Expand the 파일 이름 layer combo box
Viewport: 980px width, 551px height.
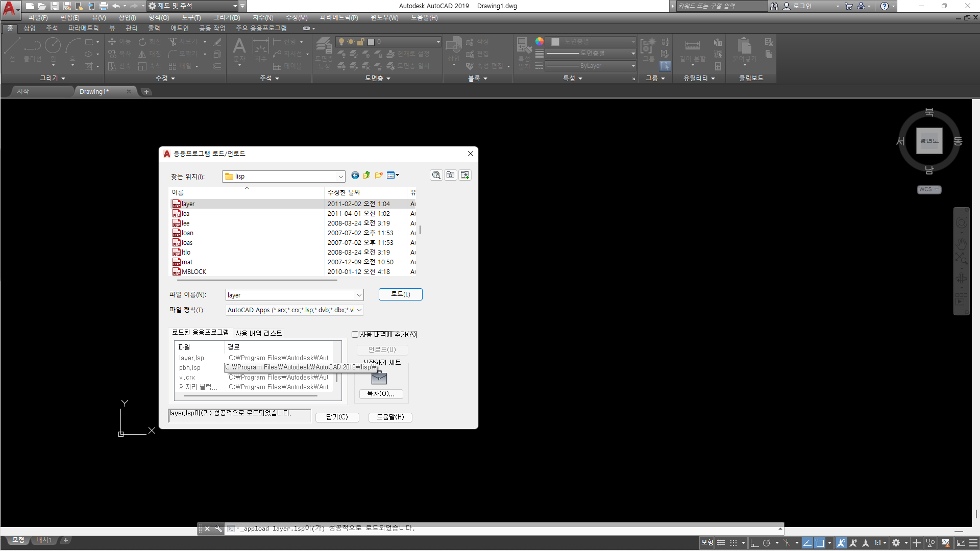(x=359, y=295)
